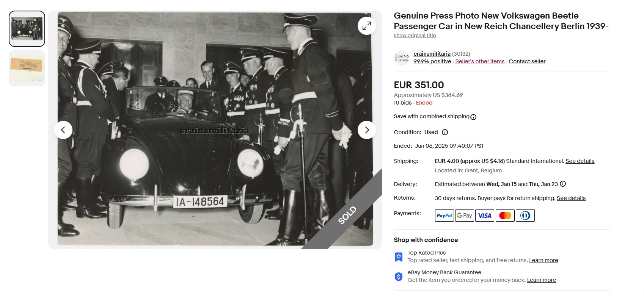This screenshot has height=297, width=644.
Task: Click the PayPal payment icon
Action: click(x=445, y=216)
